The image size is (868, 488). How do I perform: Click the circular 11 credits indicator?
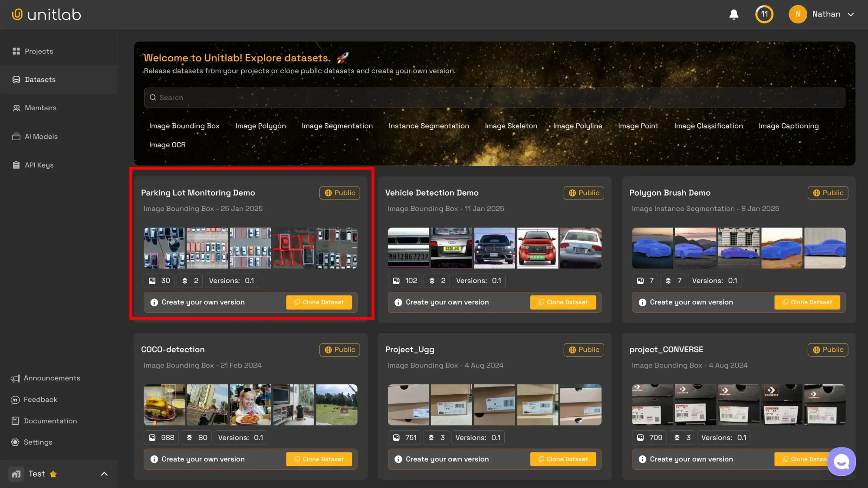(x=764, y=14)
